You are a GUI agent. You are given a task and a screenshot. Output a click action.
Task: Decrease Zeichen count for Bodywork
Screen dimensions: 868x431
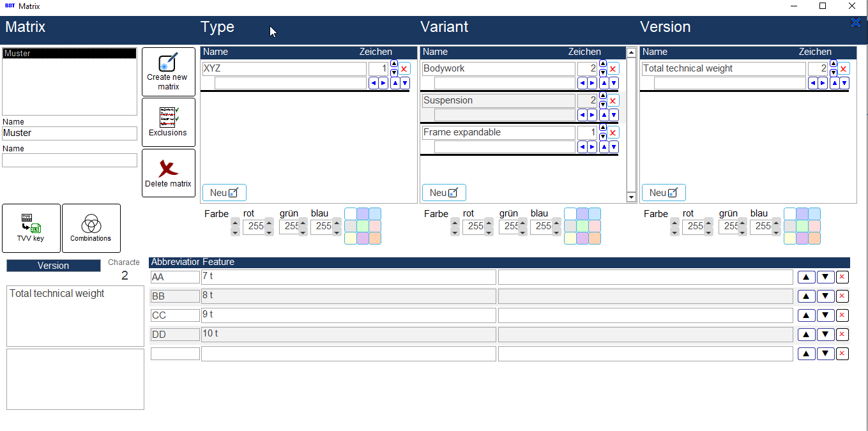tap(603, 73)
